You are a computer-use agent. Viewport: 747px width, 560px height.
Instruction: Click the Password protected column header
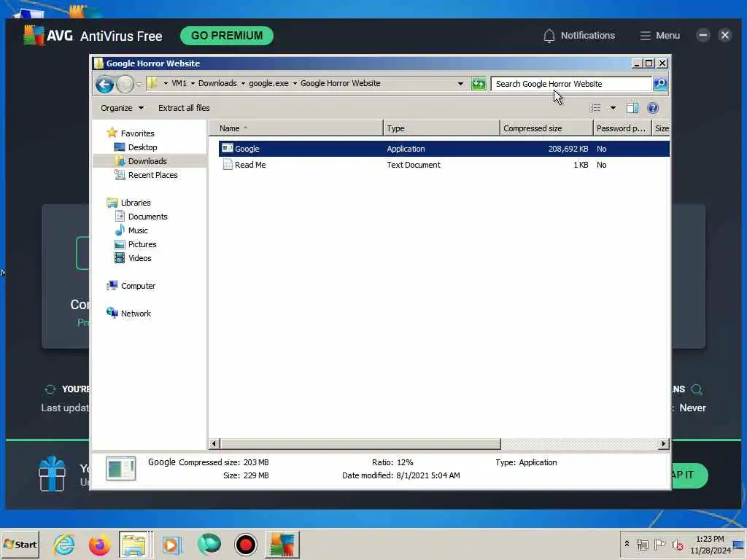point(622,128)
